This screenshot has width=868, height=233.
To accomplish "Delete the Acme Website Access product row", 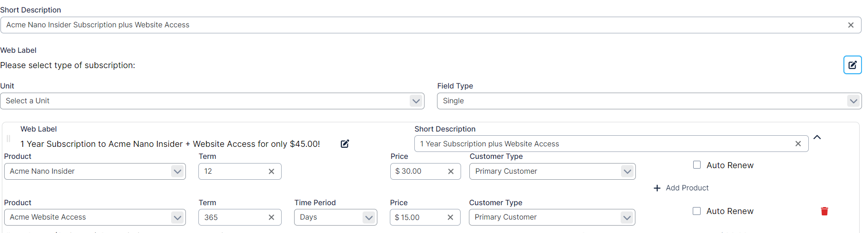I will click(x=824, y=211).
